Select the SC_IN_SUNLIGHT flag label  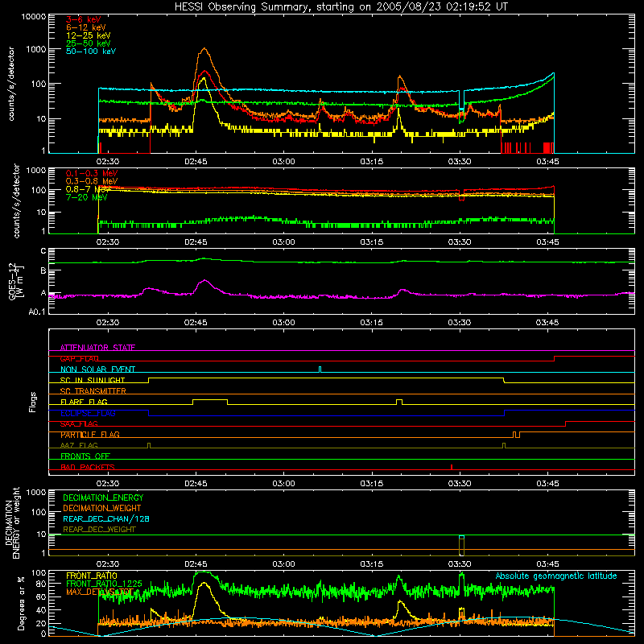tap(93, 380)
